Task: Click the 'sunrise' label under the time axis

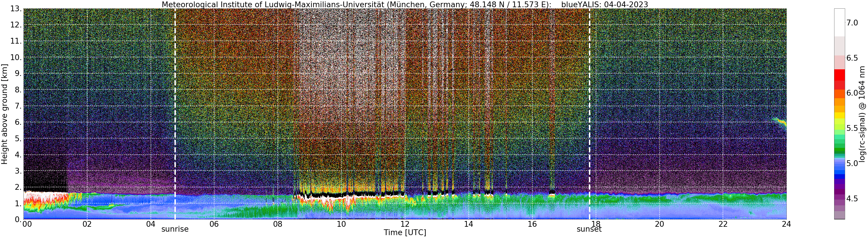Action: 175,229
